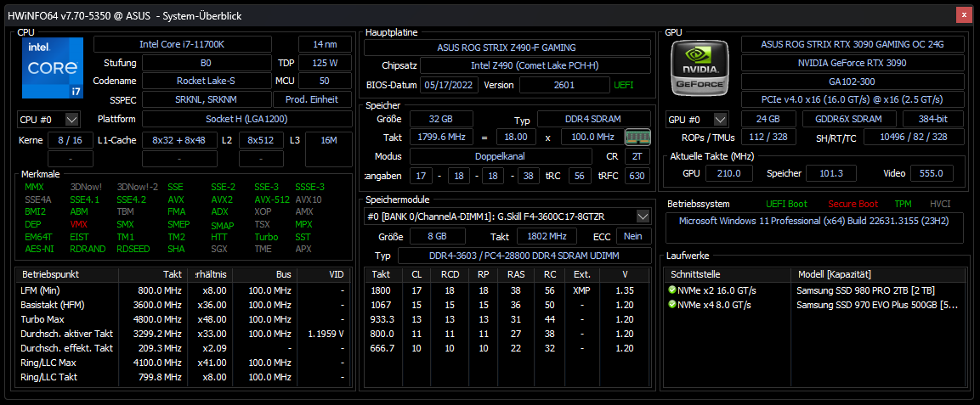Click the 14 nm process field
The image size is (980, 405).
tap(325, 44)
